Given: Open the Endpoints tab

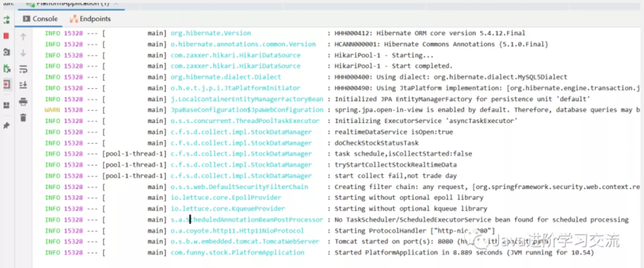Looking at the screenshot, I should 90,19.
